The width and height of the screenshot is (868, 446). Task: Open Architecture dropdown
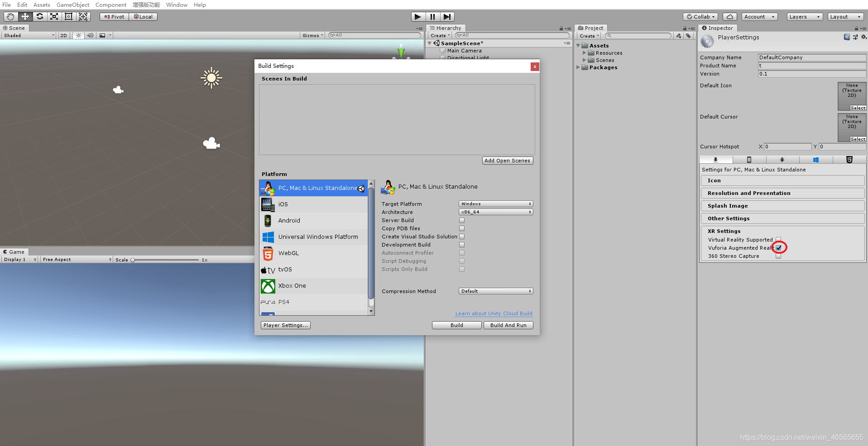pos(496,212)
